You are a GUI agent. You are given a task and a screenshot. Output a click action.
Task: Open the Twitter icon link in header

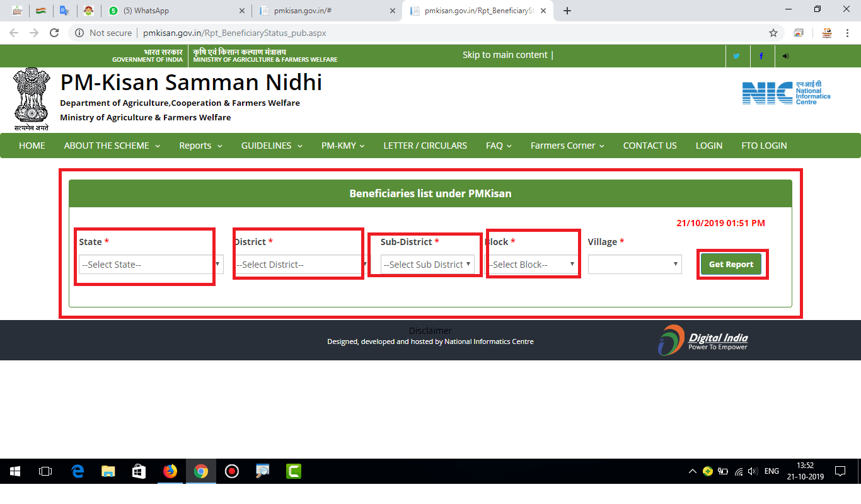coord(736,56)
